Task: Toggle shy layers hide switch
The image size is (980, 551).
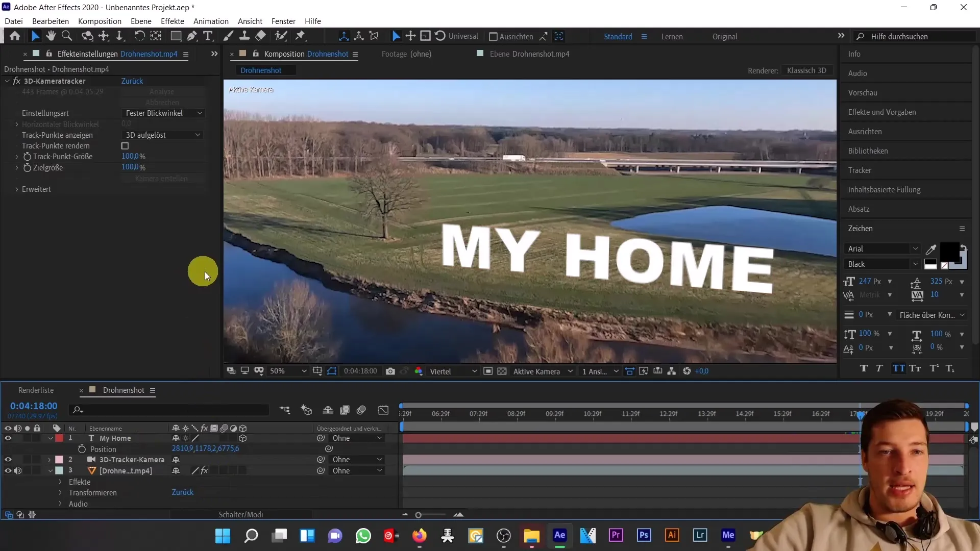Action: 328,410
